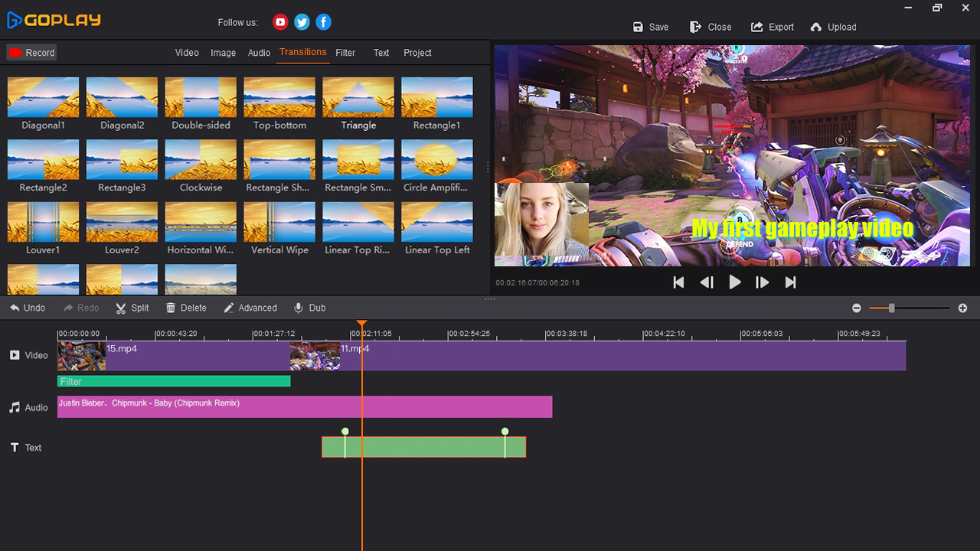Switch to the Filter tab
980x551 pixels.
pyautogui.click(x=345, y=53)
